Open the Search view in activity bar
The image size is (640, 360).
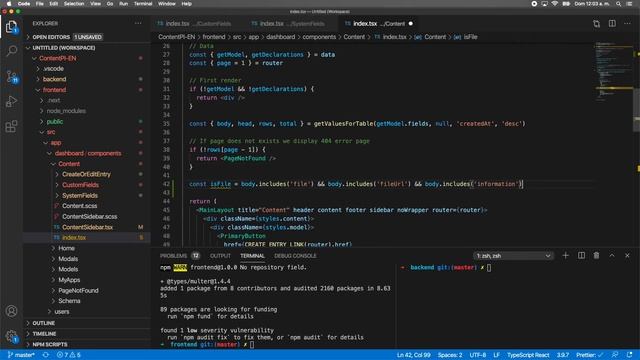click(x=11, y=51)
